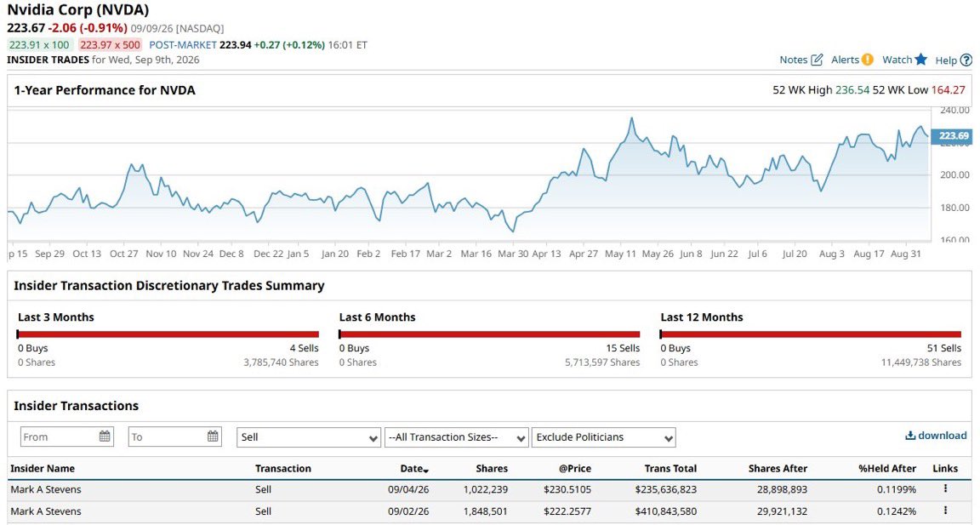Viewport: 980px width, 525px height.
Task: Click the POST-MARKET label
Action: point(183,45)
